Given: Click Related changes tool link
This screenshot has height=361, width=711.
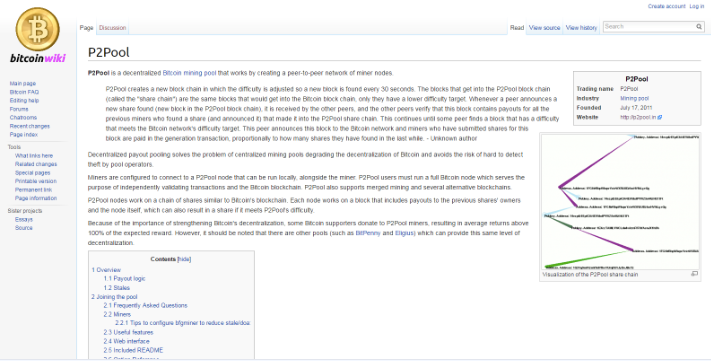Looking at the screenshot, I should [x=36, y=164].
